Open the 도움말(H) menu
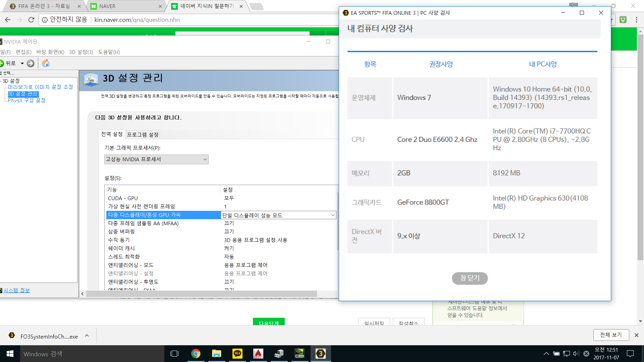 pos(109,52)
